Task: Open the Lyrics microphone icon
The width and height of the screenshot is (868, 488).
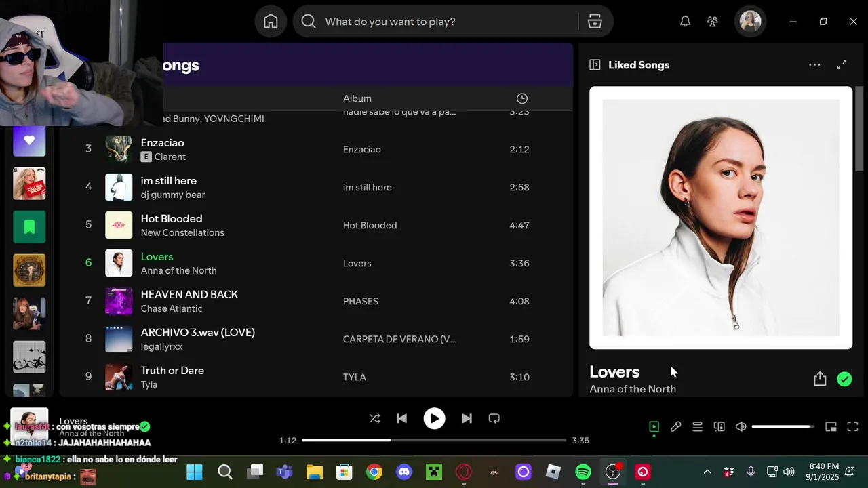Action: (675, 426)
